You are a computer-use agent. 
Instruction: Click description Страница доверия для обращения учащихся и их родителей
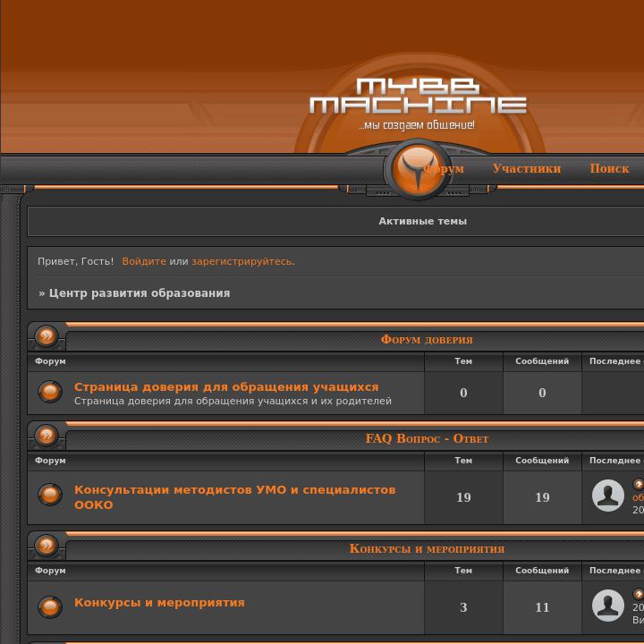pos(233,401)
